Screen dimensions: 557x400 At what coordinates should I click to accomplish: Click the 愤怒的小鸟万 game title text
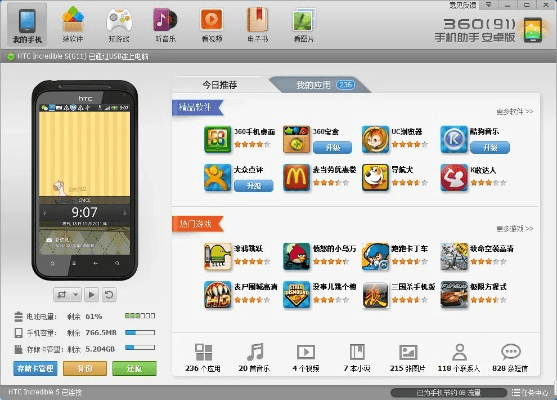pyautogui.click(x=335, y=249)
